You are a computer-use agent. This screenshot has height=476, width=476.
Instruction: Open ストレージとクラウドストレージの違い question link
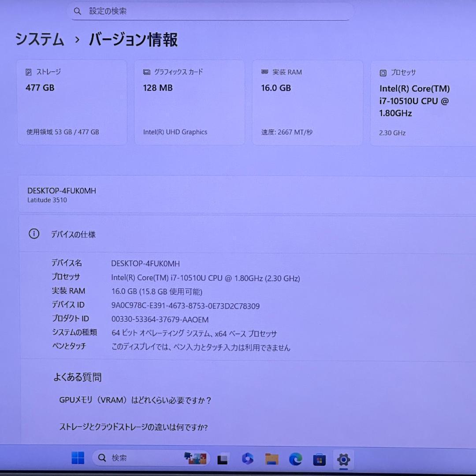[134, 427]
